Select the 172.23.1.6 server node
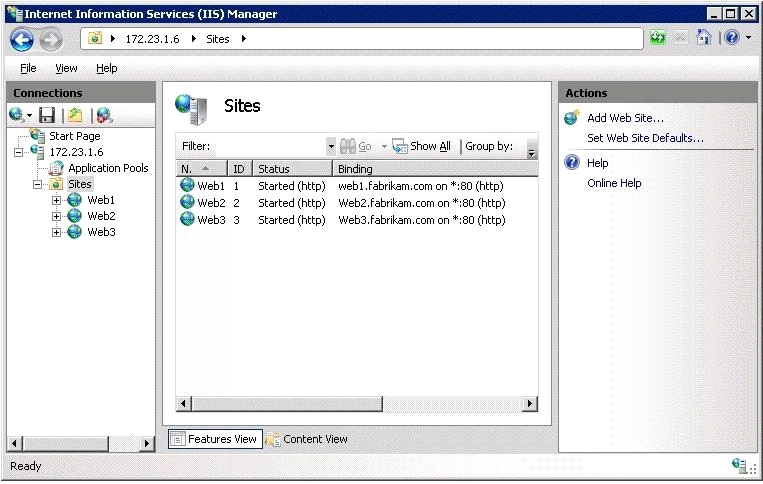Image resolution: width=763 pixels, height=484 pixels. [76, 152]
